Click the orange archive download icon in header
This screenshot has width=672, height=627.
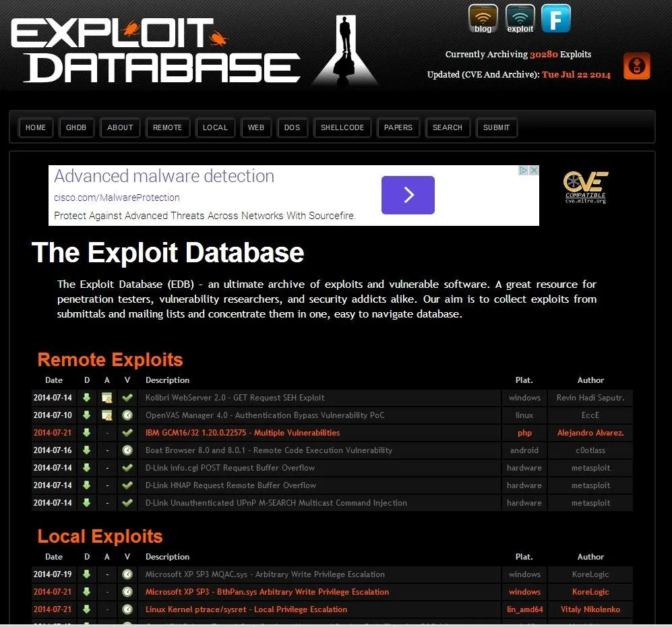click(x=636, y=66)
